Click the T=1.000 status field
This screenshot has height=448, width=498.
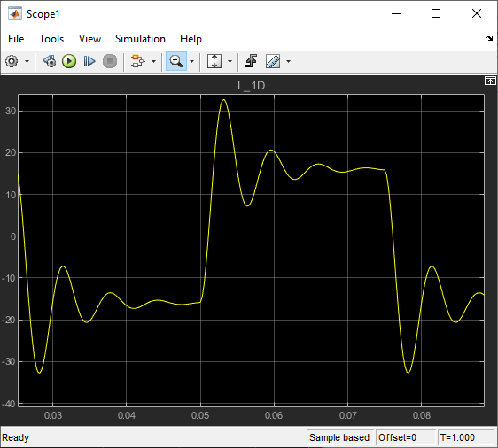[x=466, y=438]
